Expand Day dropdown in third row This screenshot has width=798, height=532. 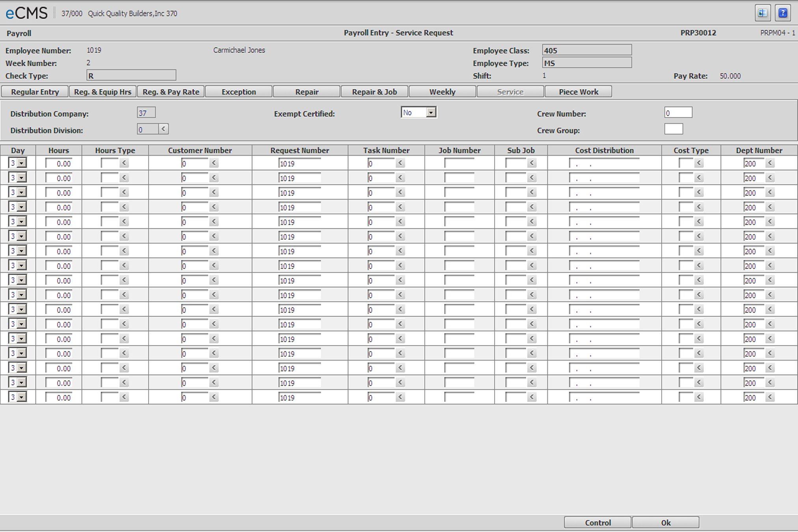pyautogui.click(x=22, y=192)
